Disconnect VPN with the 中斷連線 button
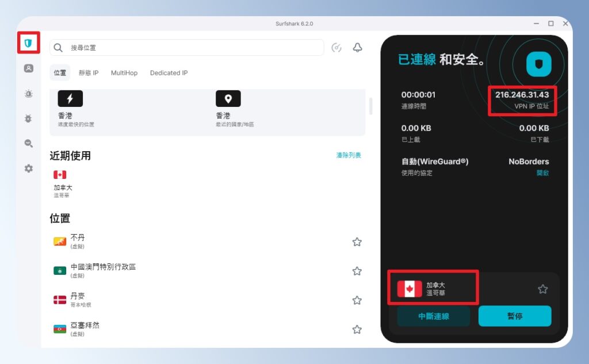 [x=433, y=316]
